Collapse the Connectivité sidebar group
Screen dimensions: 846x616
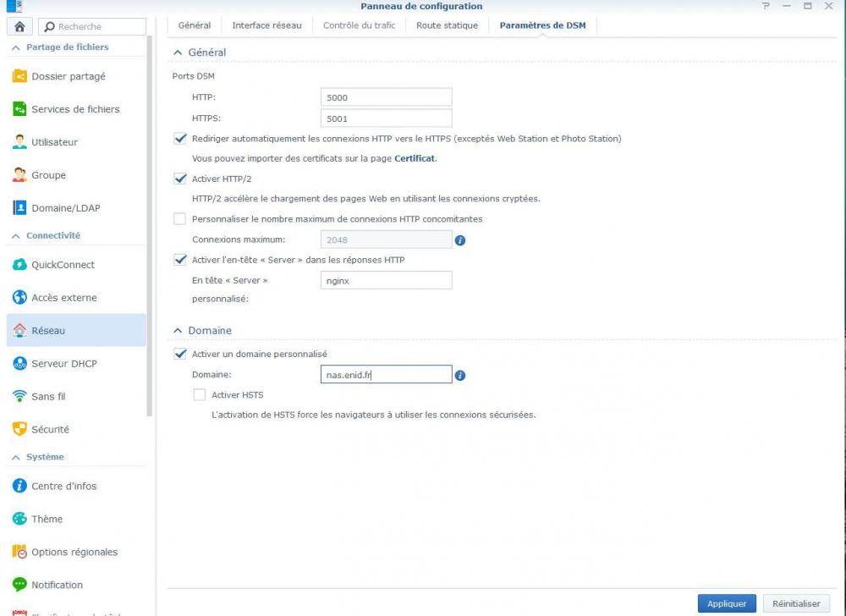coord(15,236)
